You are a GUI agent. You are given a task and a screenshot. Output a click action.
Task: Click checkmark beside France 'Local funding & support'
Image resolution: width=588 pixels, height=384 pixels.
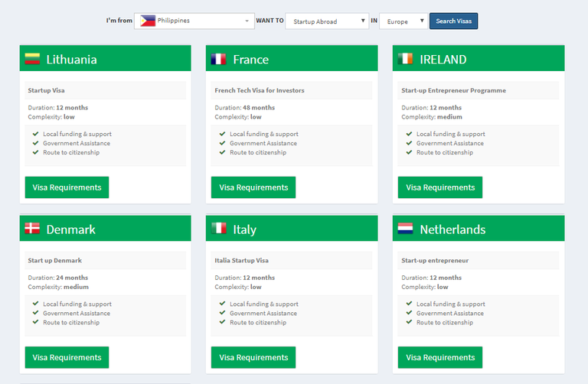point(222,134)
